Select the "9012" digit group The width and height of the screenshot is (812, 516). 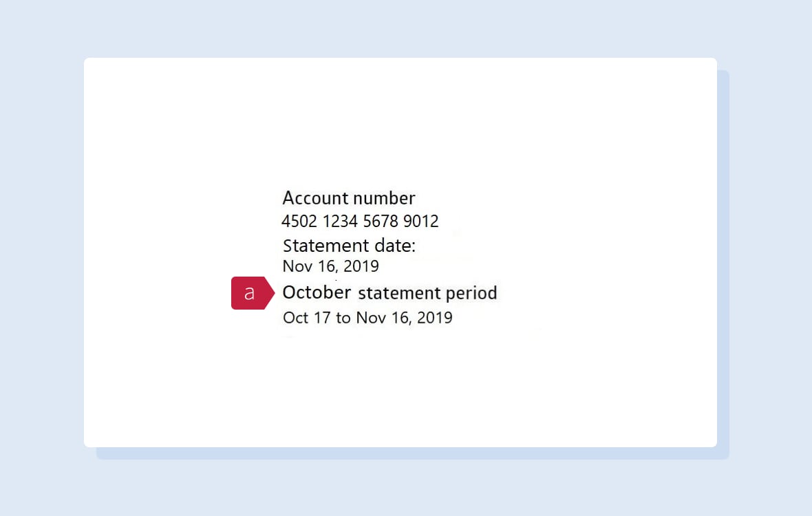coord(421,222)
